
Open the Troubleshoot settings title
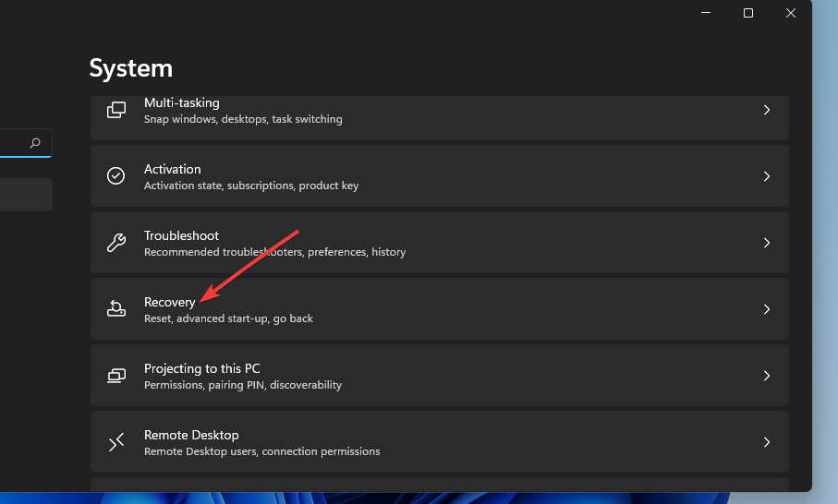[x=181, y=235]
